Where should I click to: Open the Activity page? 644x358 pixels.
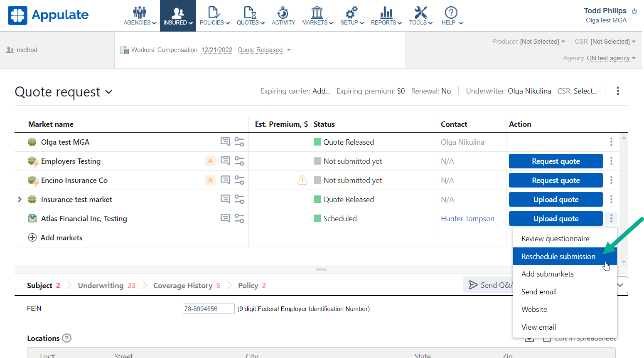(283, 16)
